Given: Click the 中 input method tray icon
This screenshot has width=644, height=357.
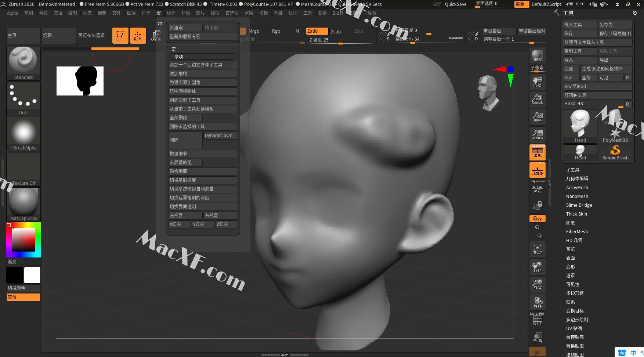Looking at the screenshot, I should click(x=633, y=353).
